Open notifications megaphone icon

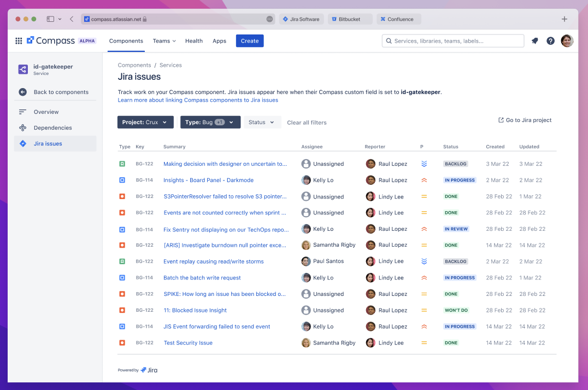point(535,41)
